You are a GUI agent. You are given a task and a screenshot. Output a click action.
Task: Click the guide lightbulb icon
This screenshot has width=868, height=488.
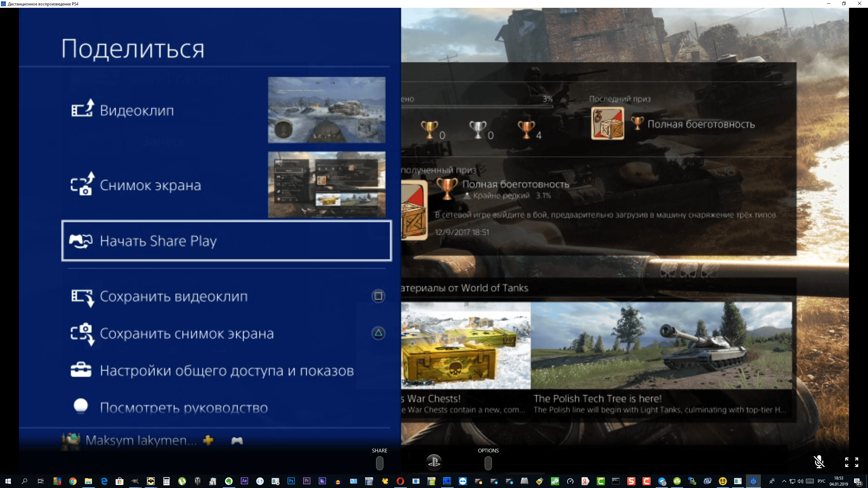pos(81,406)
